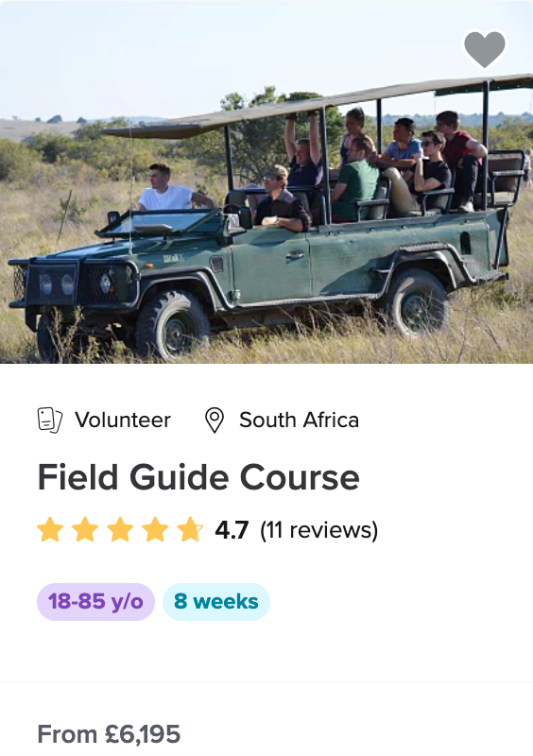This screenshot has height=756, width=533.
Task: Select the 18-85 y/o age tag
Action: point(95,602)
